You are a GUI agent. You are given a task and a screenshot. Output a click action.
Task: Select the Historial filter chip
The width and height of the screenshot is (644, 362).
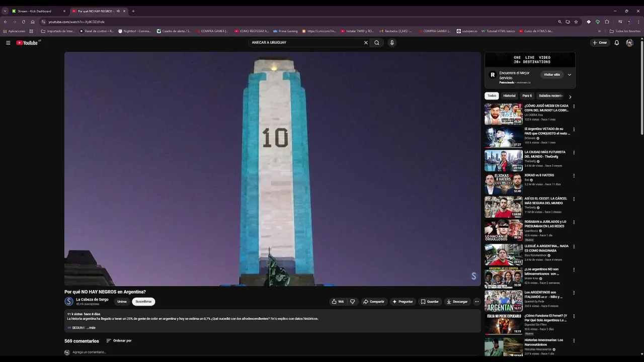click(509, 96)
